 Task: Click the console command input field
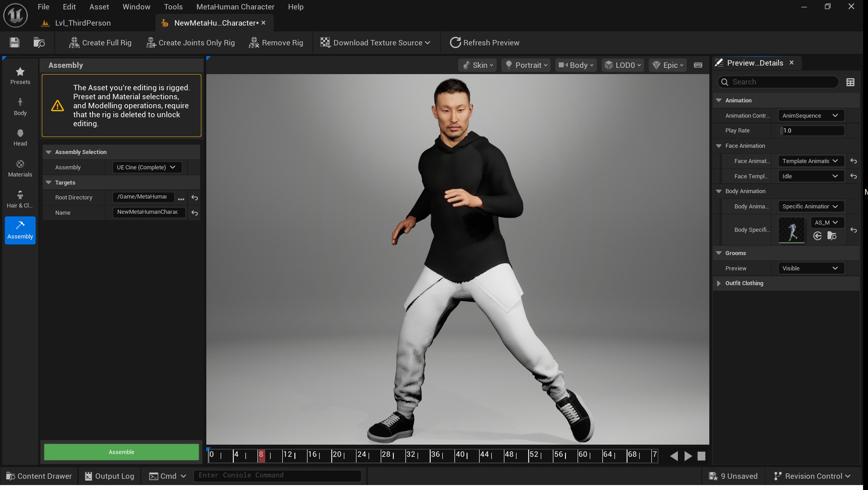(x=277, y=476)
